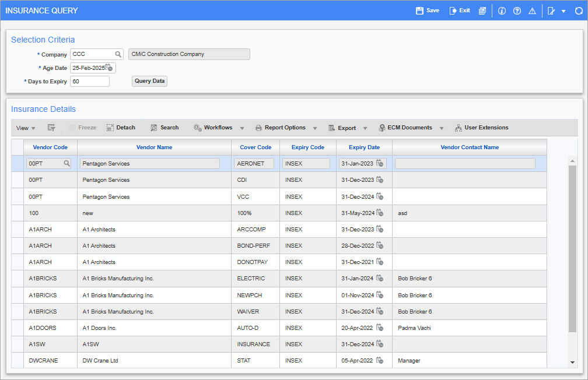Expand the arrow beside the page edit icon

tap(563, 11)
